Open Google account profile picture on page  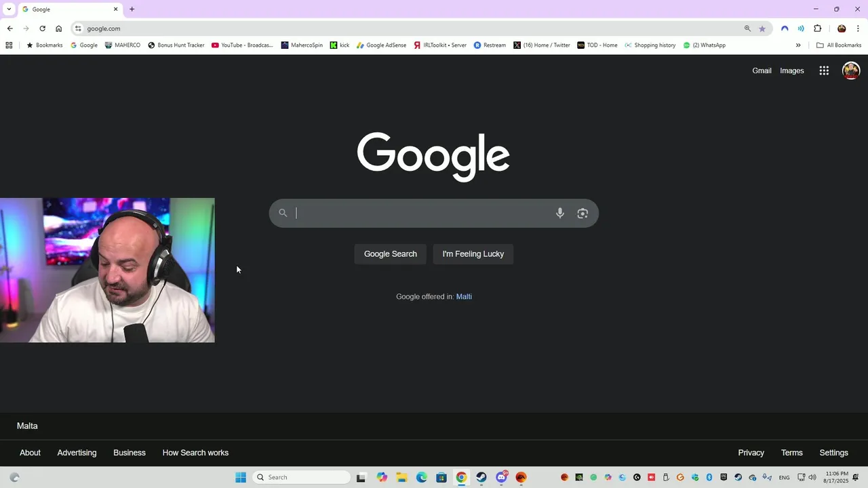[x=851, y=70]
